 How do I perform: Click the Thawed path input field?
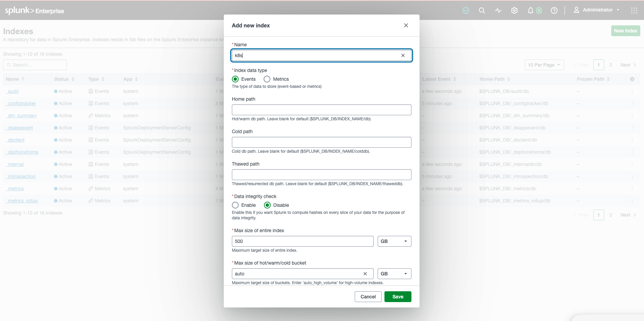(x=322, y=175)
